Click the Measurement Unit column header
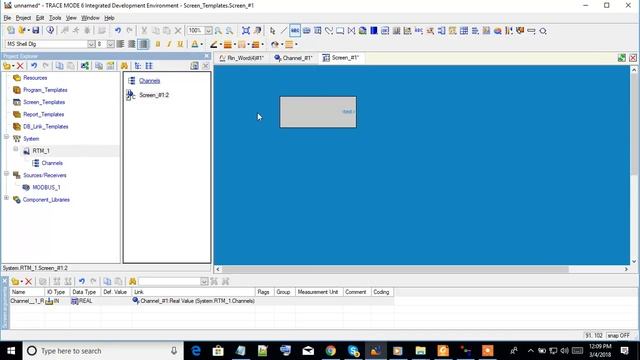Viewport: 640px width, 360px height. point(318,292)
